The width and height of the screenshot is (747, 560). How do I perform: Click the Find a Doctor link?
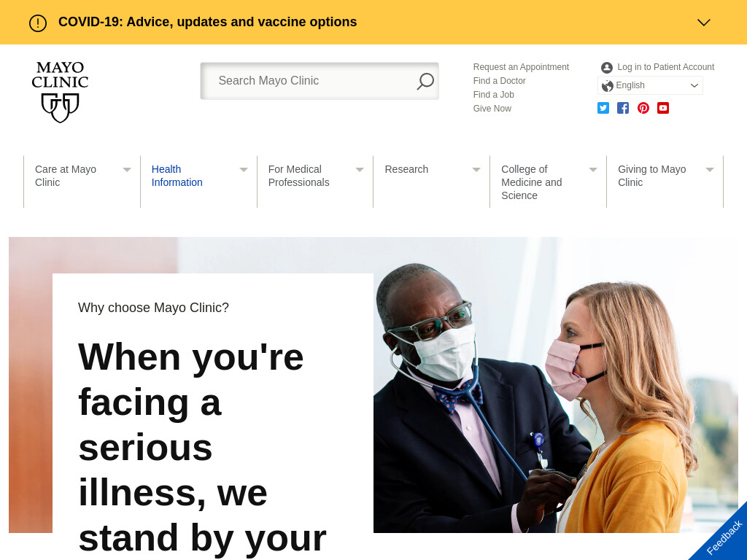click(x=499, y=81)
